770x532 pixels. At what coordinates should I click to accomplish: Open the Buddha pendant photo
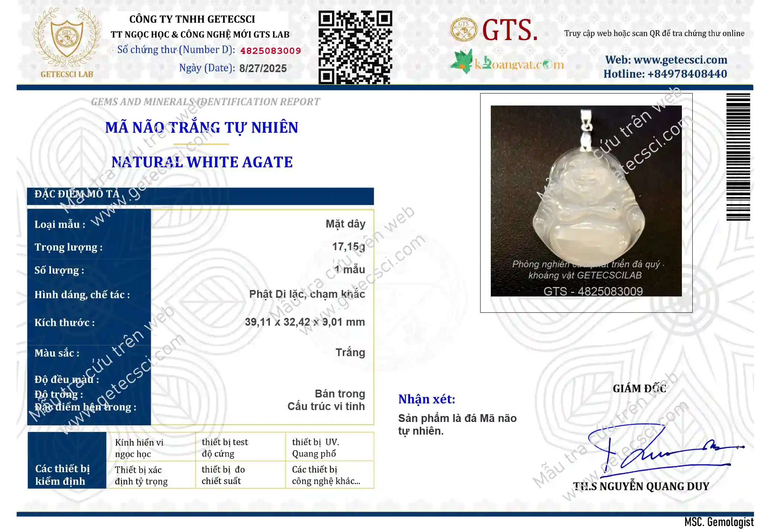coord(586,201)
